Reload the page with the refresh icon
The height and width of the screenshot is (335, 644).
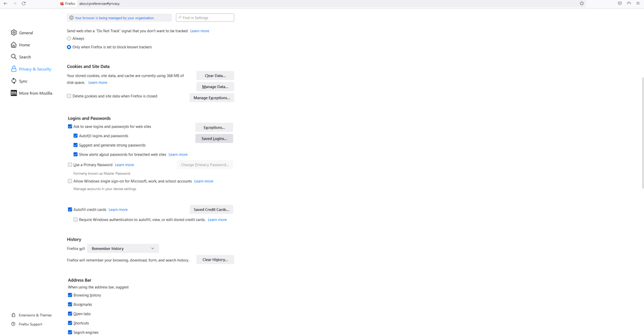(23, 3)
